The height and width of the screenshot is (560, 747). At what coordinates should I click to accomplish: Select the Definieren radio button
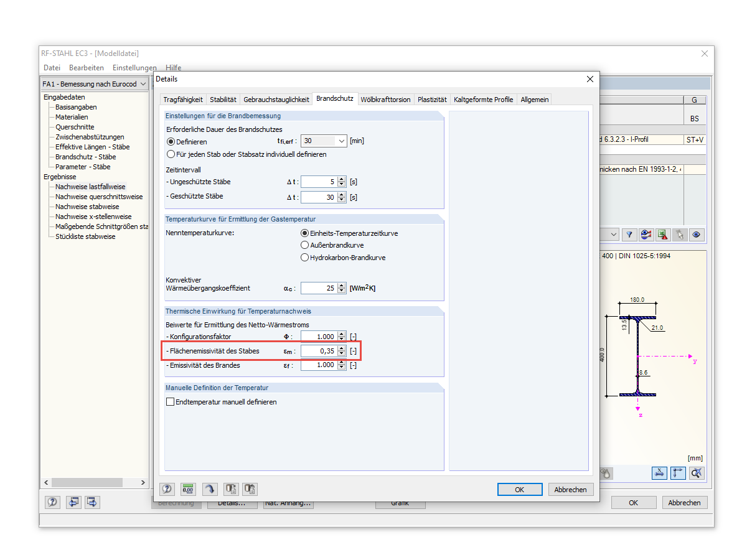pos(171,142)
